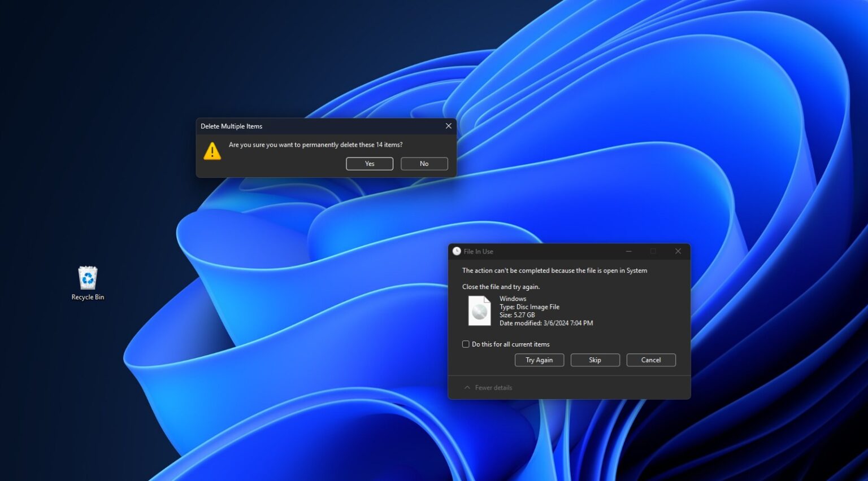Image resolution: width=868 pixels, height=481 pixels.
Task: Click the yellow warning triangle icon
Action: pos(212,151)
